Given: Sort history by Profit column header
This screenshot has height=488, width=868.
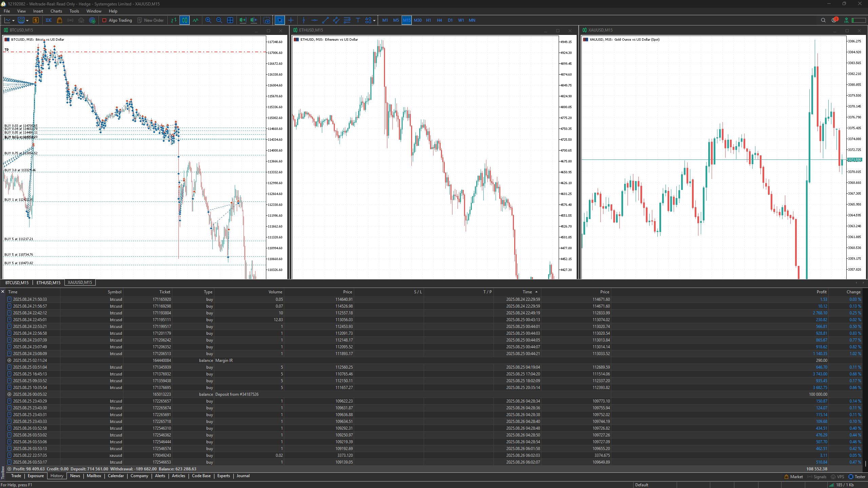Looking at the screenshot, I should point(821,292).
